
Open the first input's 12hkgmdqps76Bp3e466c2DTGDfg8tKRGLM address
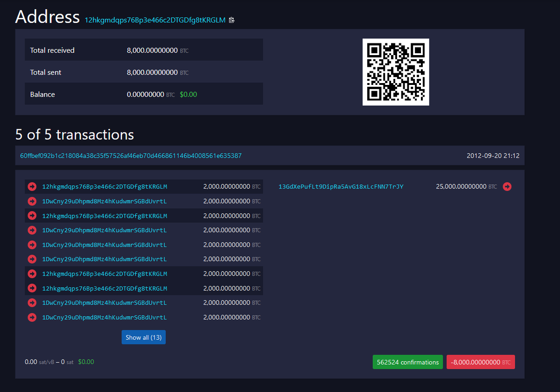(x=105, y=187)
